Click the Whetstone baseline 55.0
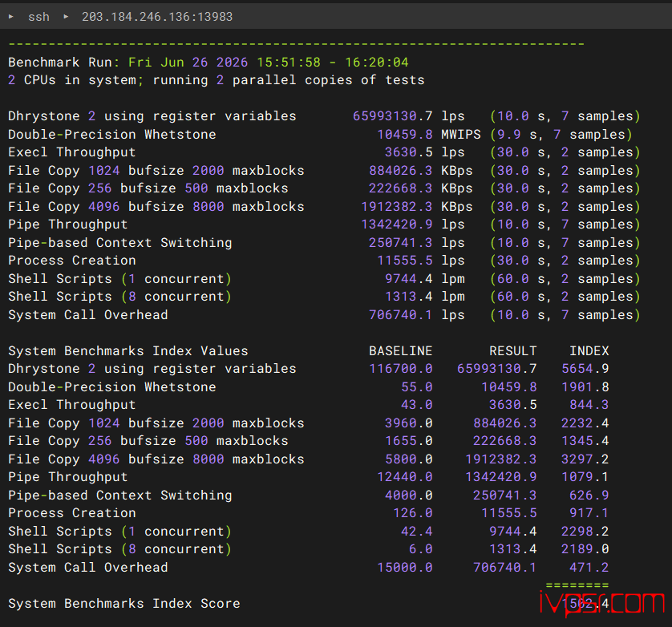Viewport: 672px width, 627px height. pos(416,387)
